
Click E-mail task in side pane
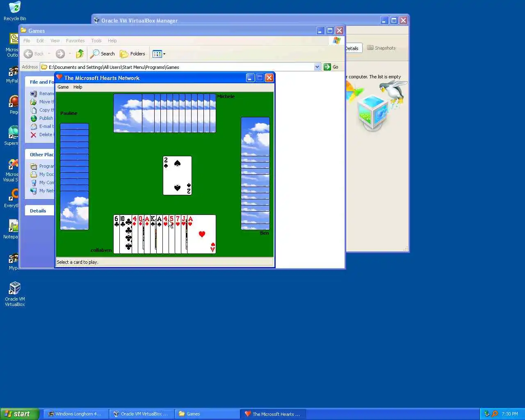[x=42, y=126]
